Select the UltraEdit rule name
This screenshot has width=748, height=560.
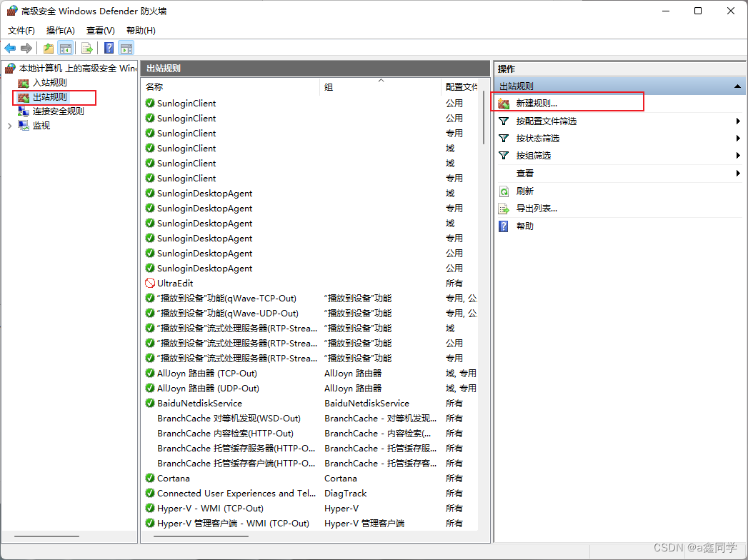tap(175, 283)
